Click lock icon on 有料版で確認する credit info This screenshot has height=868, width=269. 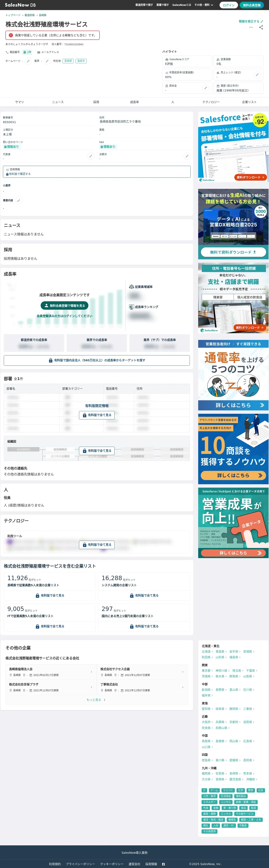pyautogui.click(x=7, y=174)
